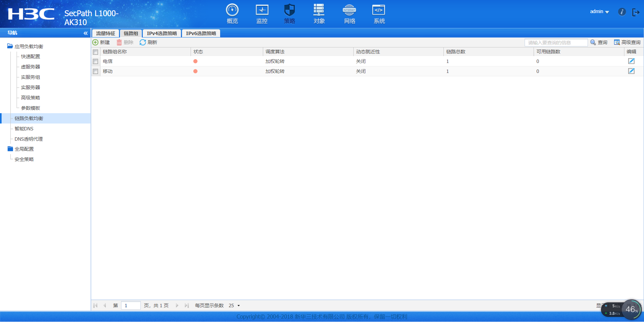The width and height of the screenshot is (644, 322).
Task: Click the 应用负载均衡 folder icon
Action: 10,46
